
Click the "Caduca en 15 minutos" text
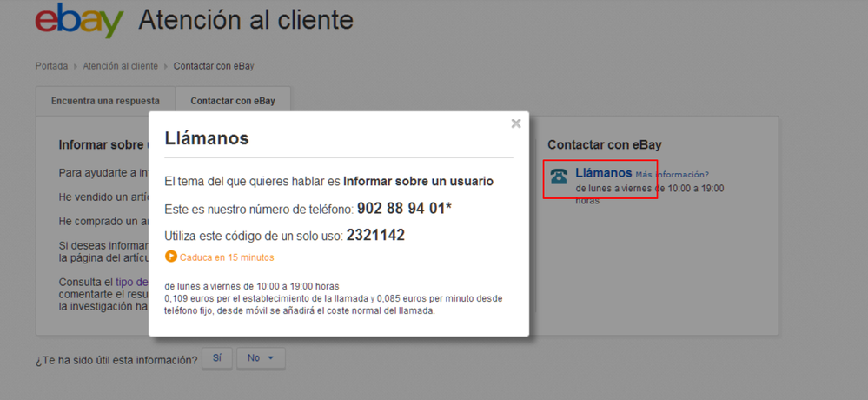pyautogui.click(x=227, y=257)
